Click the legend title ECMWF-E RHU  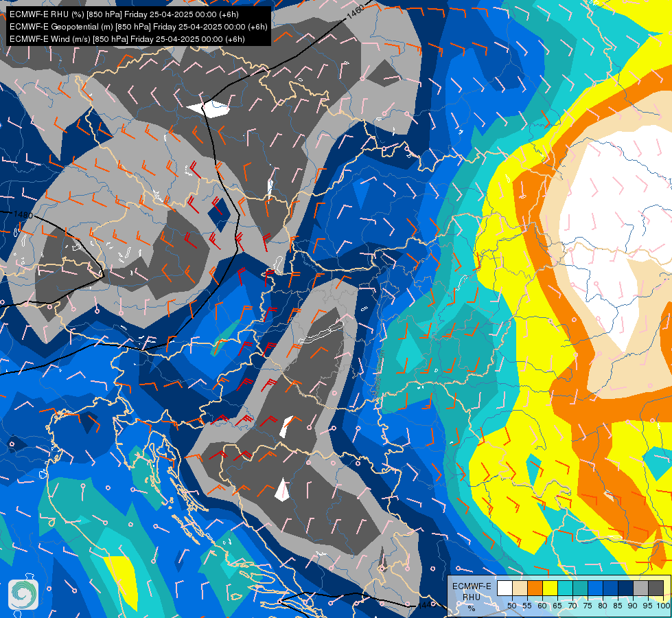pos(472,591)
